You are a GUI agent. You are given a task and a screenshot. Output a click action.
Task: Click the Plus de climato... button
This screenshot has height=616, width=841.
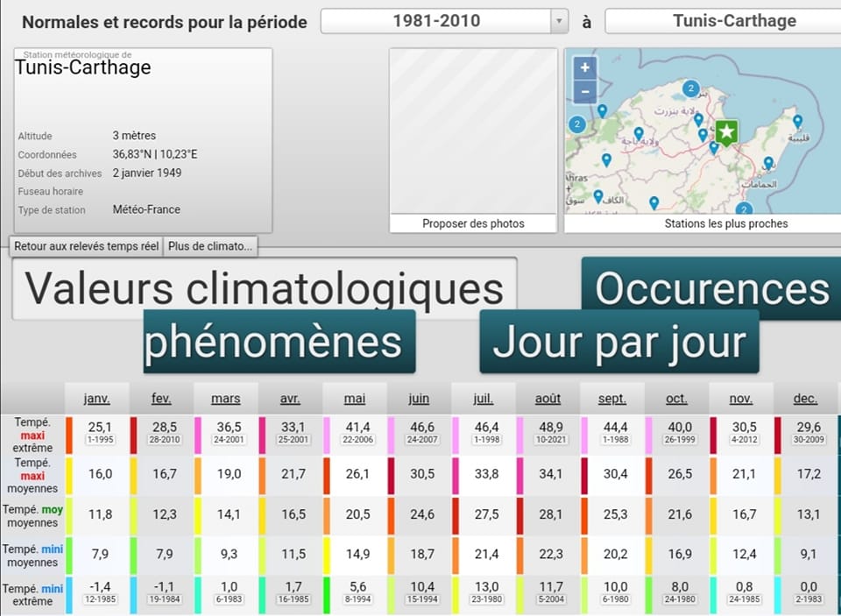(210, 246)
